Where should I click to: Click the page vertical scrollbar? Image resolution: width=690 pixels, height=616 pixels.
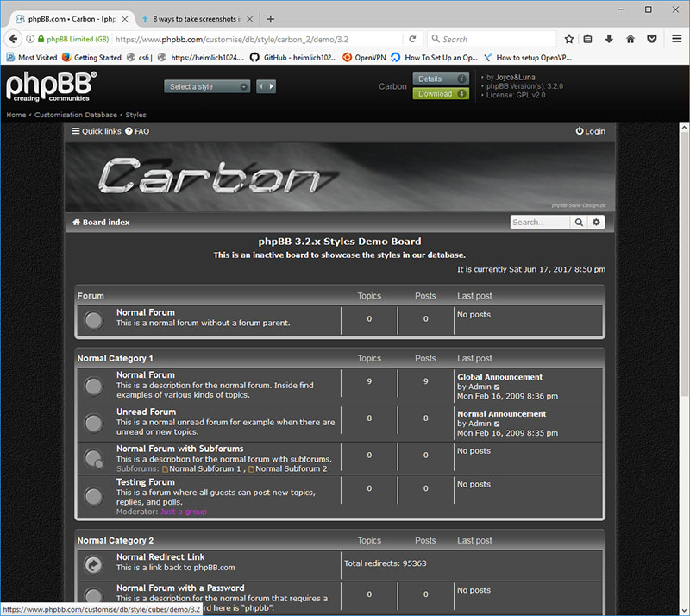click(x=684, y=264)
